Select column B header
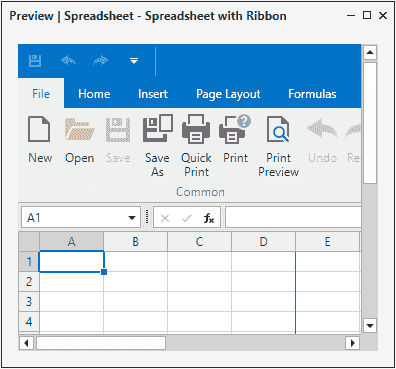 point(135,242)
